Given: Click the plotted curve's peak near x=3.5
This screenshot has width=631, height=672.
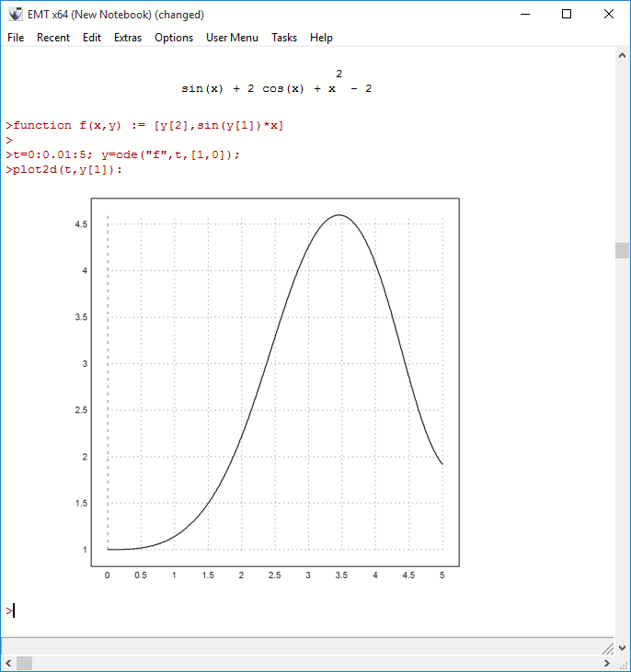Looking at the screenshot, I should 338,215.
